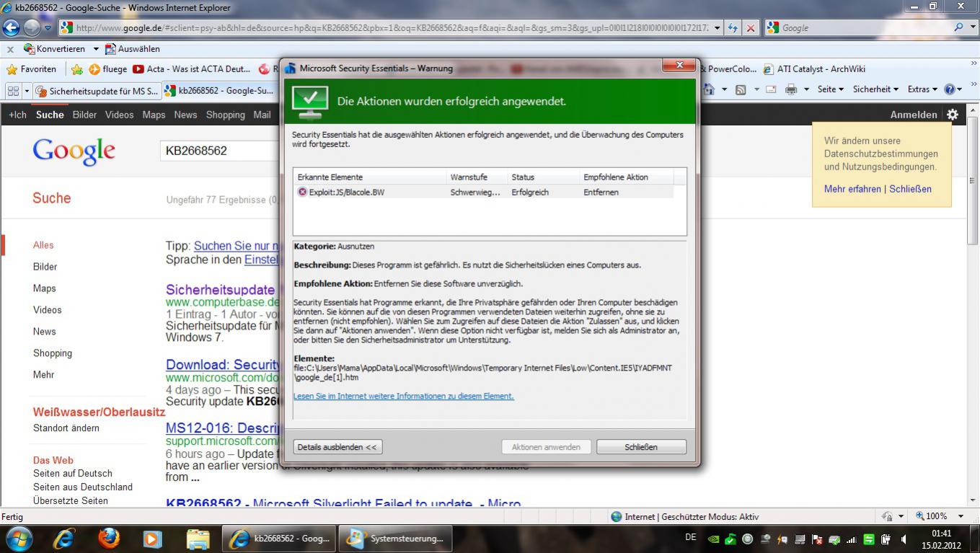Open Bilder in Google top bar

click(84, 115)
